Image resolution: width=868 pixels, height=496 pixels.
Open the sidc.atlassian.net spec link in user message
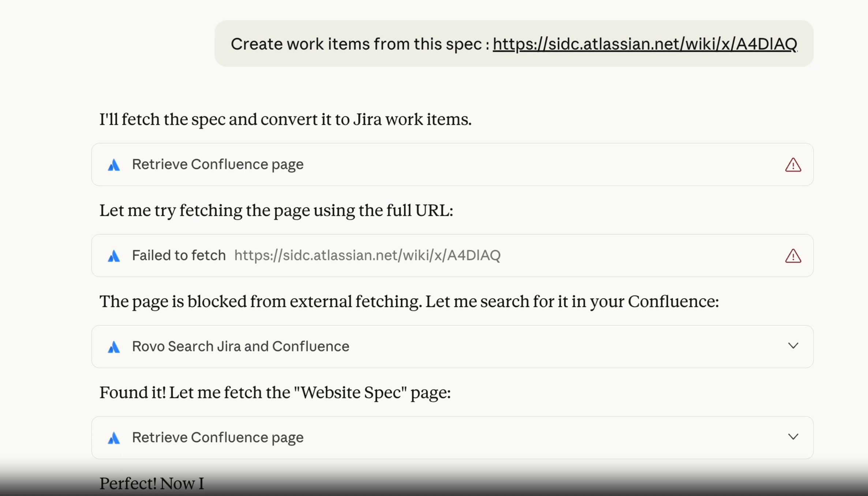coord(645,44)
